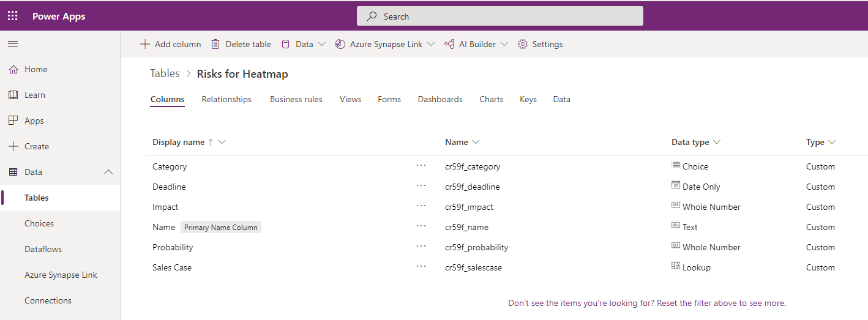The image size is (868, 320).
Task: Open Settings gear in the command bar
Action: (522, 44)
